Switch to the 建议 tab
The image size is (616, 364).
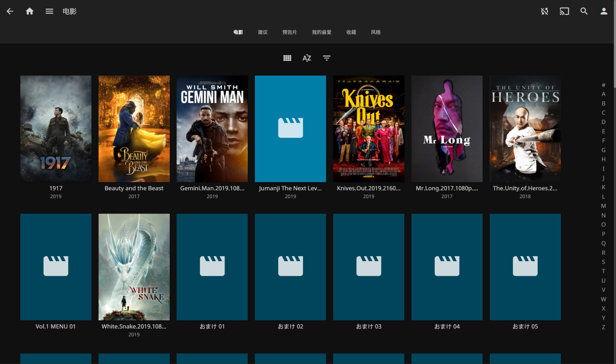(x=262, y=32)
